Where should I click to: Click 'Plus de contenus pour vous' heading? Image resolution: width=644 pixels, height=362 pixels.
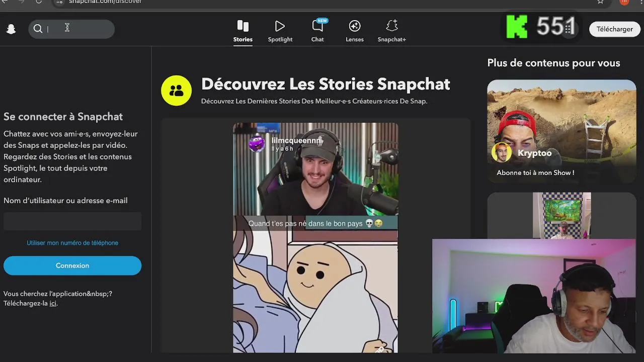(553, 63)
